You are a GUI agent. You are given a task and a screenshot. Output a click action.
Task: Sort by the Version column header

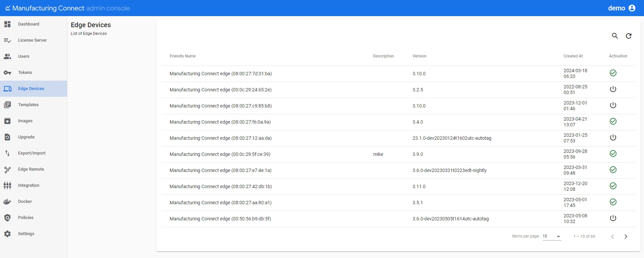[419, 56]
